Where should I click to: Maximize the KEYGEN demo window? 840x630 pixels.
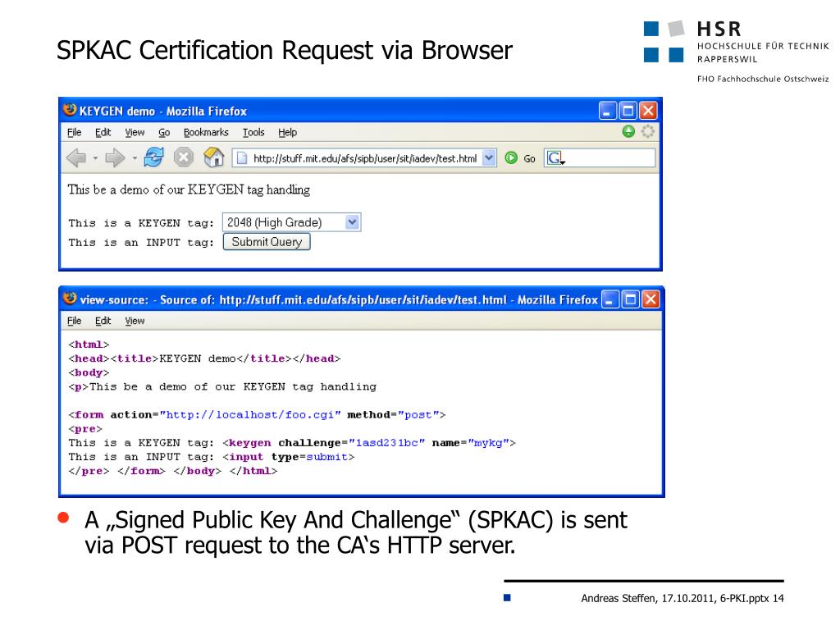(x=628, y=111)
